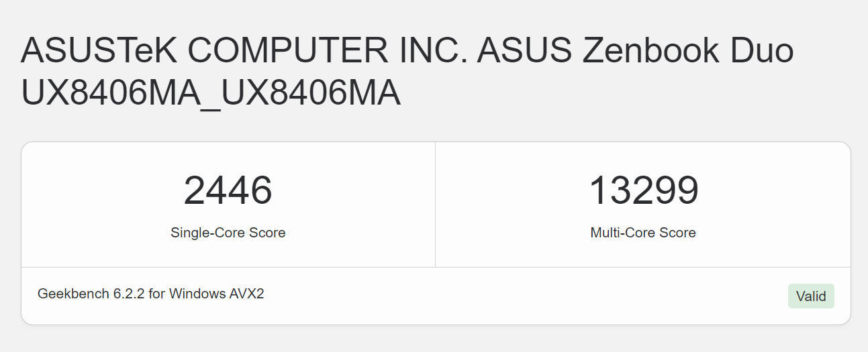Image resolution: width=868 pixels, height=352 pixels.
Task: Click the Zenbook word in the title
Action: 650,52
